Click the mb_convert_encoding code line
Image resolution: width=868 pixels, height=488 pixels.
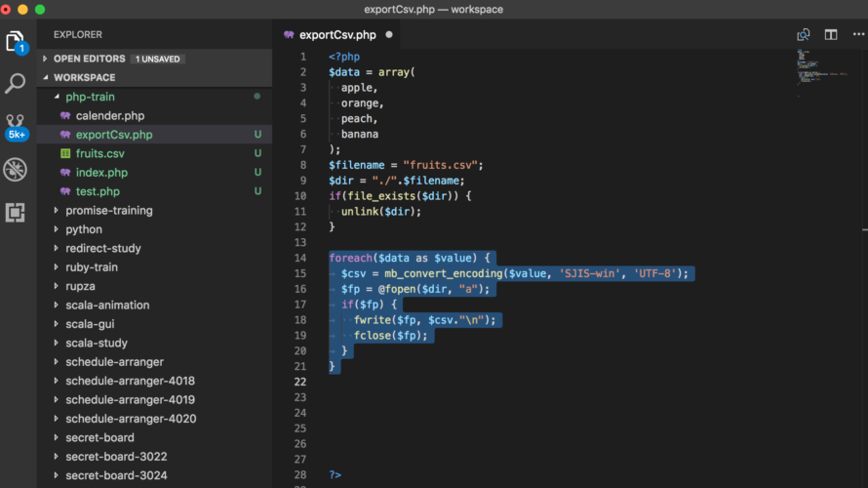514,273
